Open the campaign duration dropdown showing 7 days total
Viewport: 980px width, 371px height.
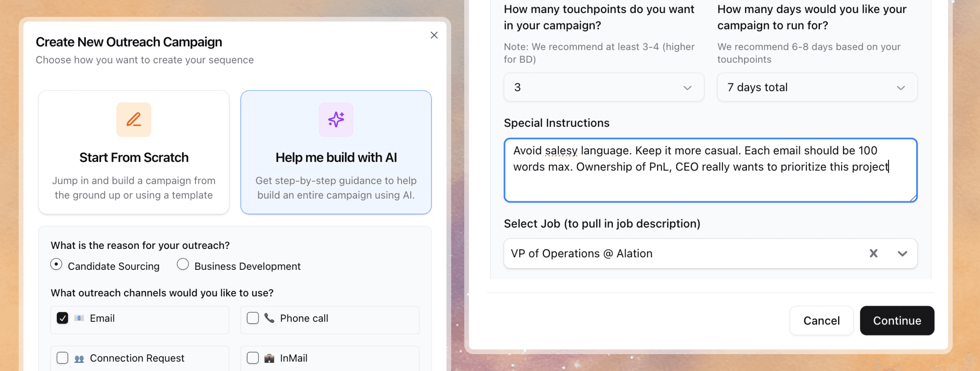[x=817, y=87]
